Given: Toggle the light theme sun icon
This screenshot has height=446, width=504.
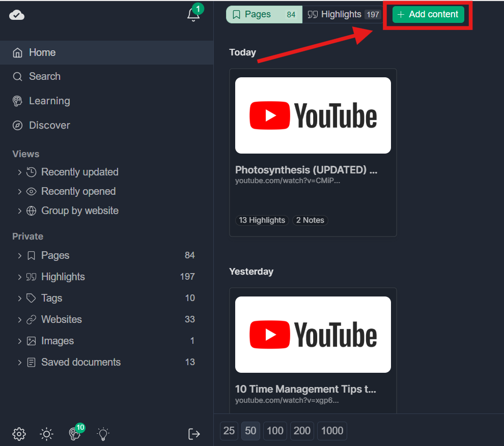Looking at the screenshot, I should pos(46,433).
